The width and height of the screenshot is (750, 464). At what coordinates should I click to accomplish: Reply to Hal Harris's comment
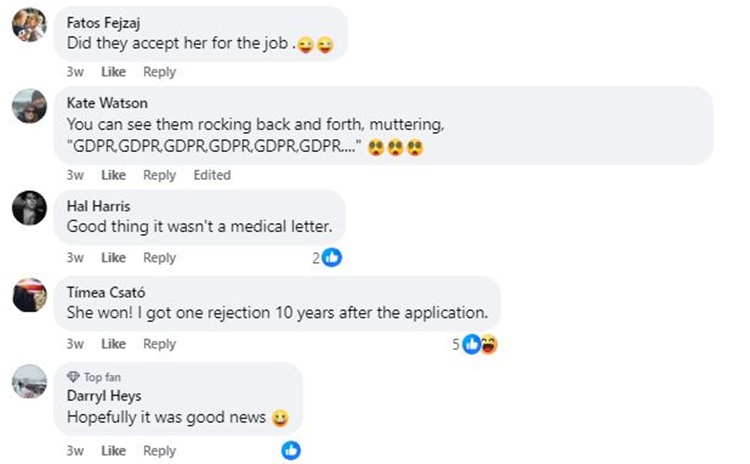point(159,258)
